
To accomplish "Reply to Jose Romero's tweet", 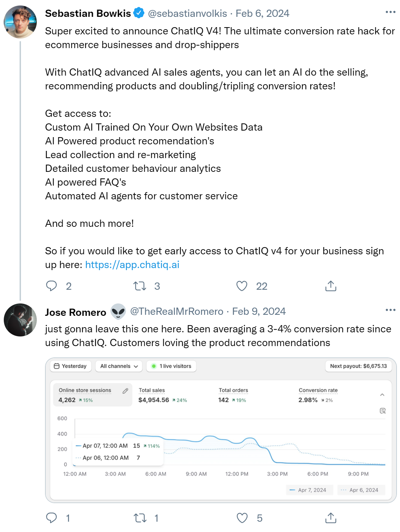I will click(x=52, y=518).
